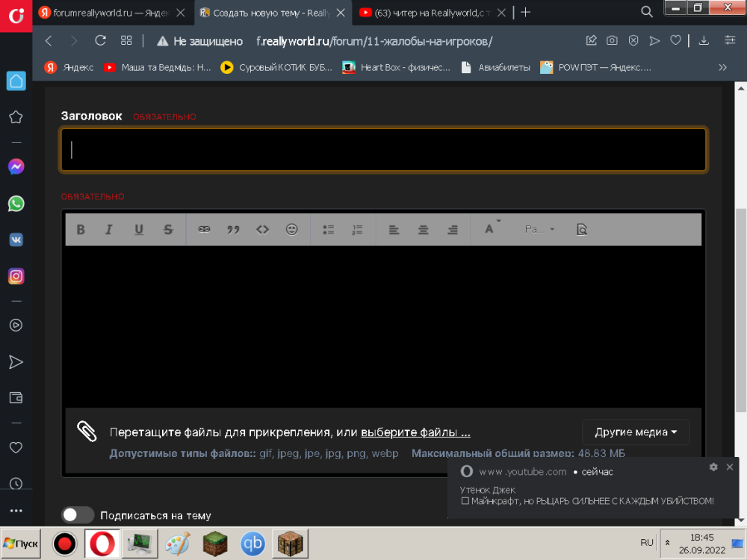Open bookmarks star in sidebar

coord(16,117)
